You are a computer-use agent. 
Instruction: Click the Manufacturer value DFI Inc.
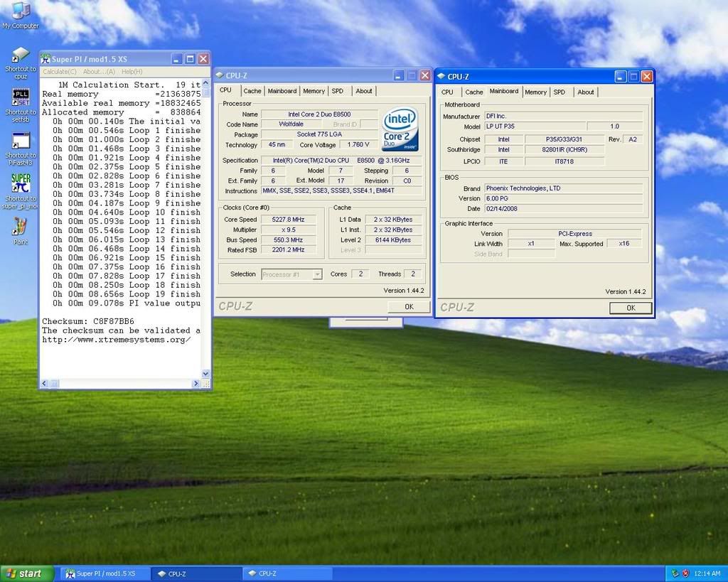(564, 116)
